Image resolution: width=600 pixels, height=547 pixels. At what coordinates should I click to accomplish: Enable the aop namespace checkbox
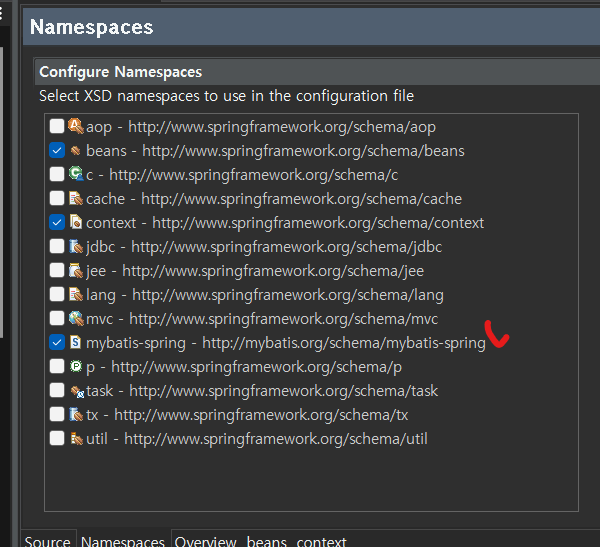point(57,126)
